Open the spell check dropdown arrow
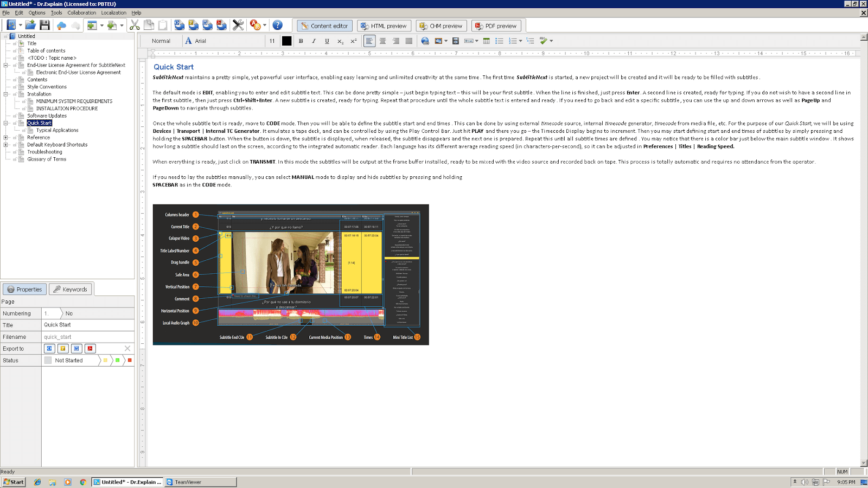868x488 pixels. [x=551, y=41]
